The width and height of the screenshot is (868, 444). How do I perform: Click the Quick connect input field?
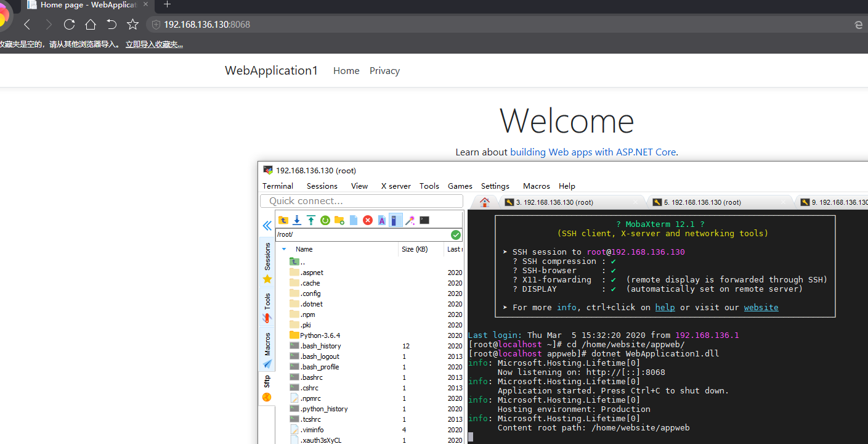click(362, 201)
